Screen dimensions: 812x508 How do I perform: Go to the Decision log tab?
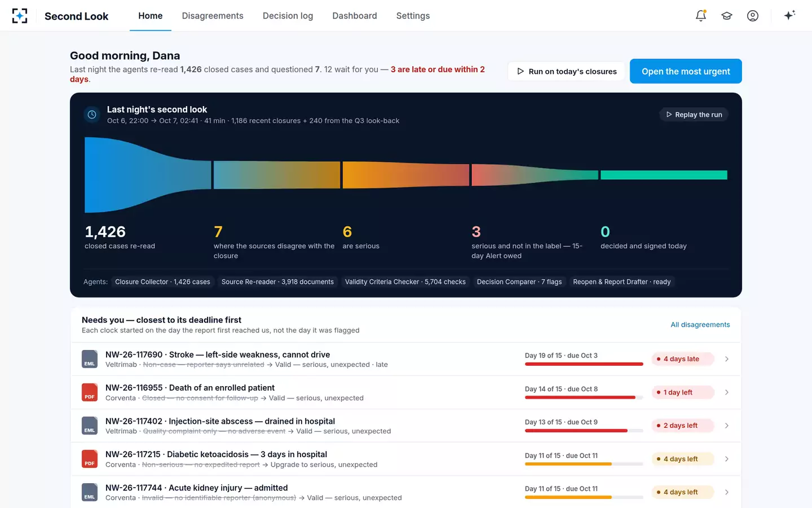pos(288,16)
